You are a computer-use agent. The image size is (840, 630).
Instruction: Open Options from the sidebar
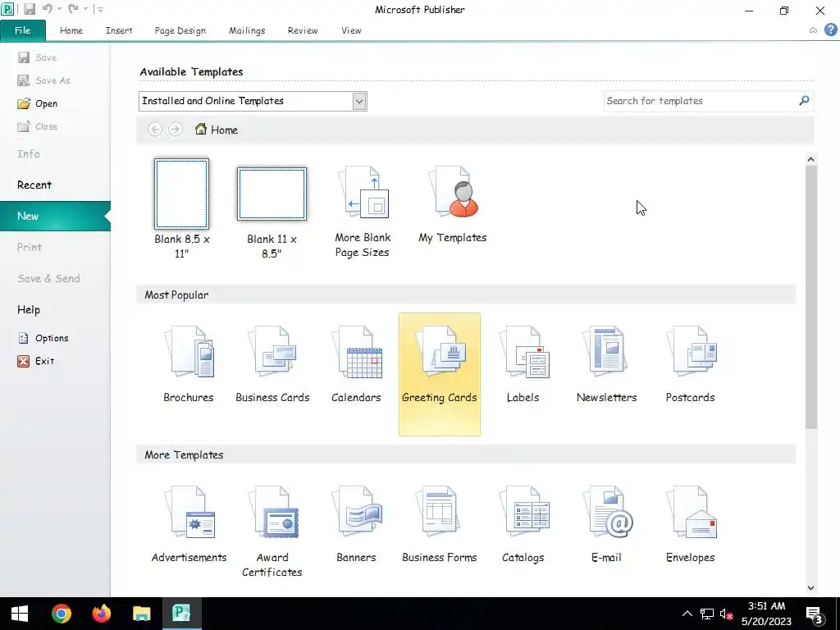tap(43, 338)
